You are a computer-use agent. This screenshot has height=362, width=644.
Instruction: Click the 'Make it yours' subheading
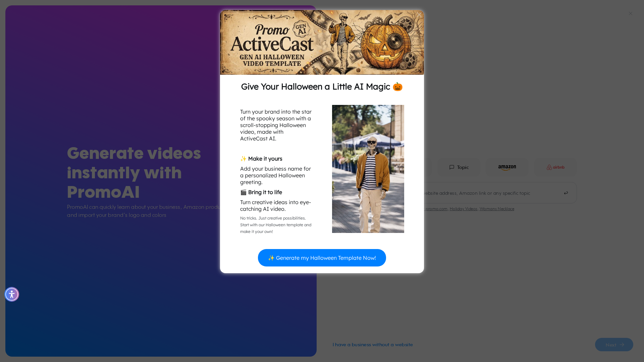tap(261, 159)
